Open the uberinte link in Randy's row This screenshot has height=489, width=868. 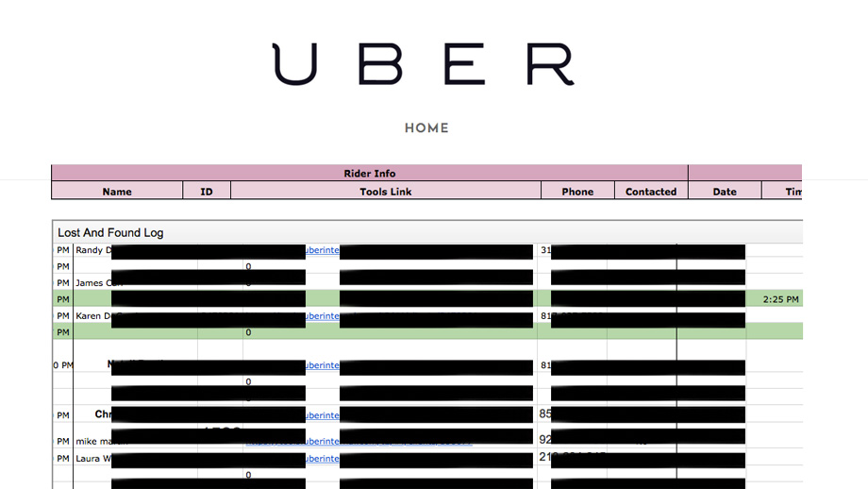pyautogui.click(x=322, y=251)
